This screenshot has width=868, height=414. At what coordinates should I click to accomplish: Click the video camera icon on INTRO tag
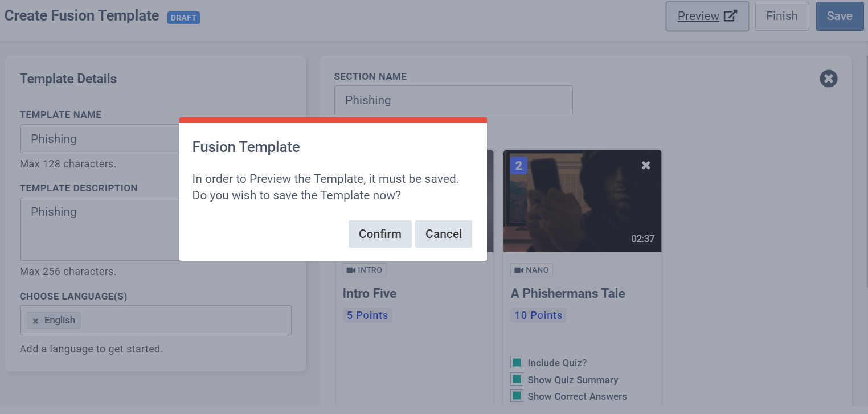351,270
